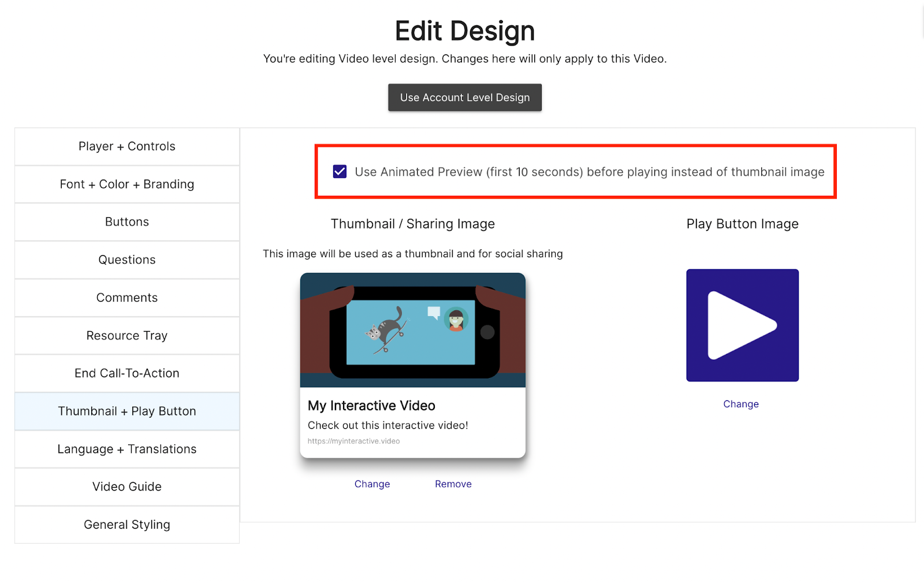
Task: Open the Comments settings tab
Action: tap(127, 298)
